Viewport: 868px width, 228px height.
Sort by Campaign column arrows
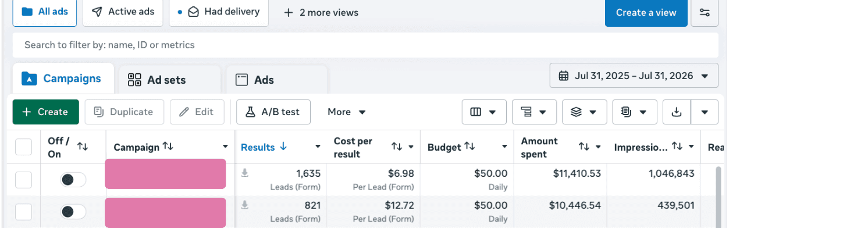point(168,147)
